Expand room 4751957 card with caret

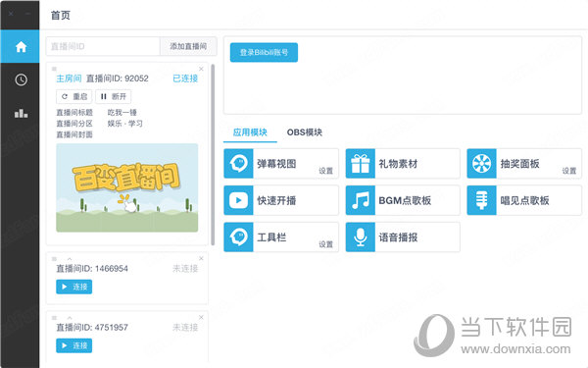pyautogui.click(x=70, y=318)
